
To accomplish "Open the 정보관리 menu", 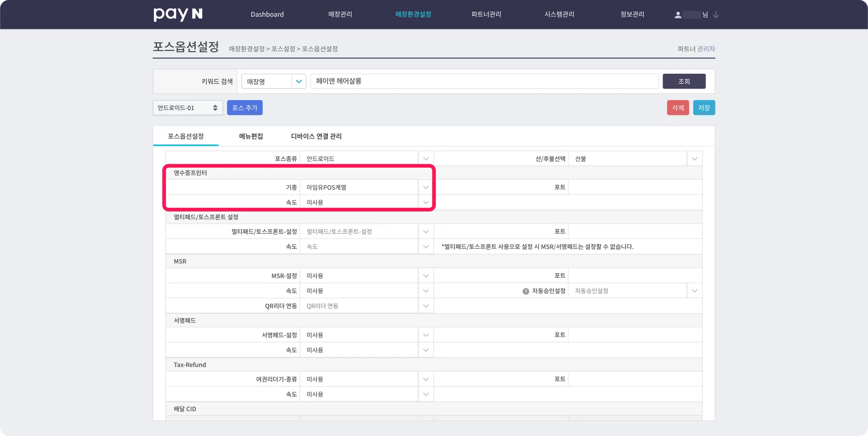I will 632,14.
